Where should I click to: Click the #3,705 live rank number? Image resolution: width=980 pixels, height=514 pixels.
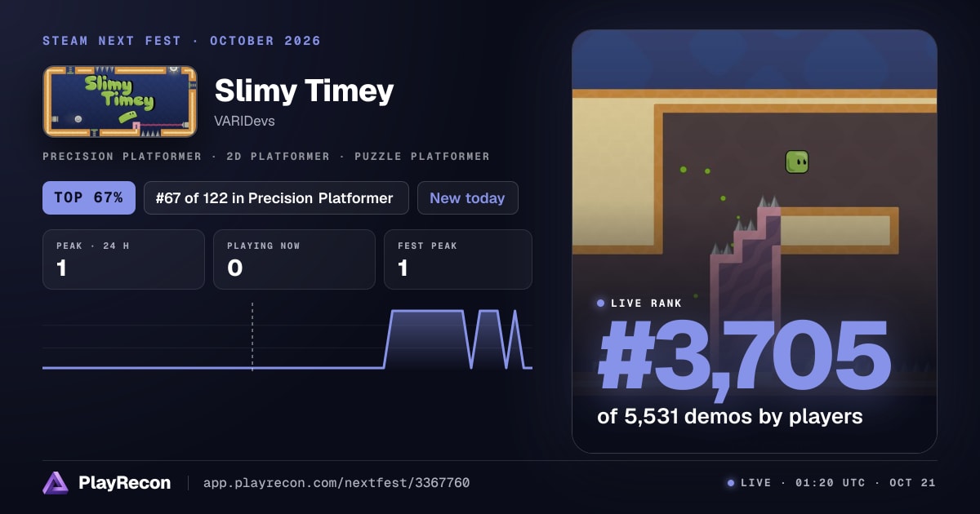743,357
